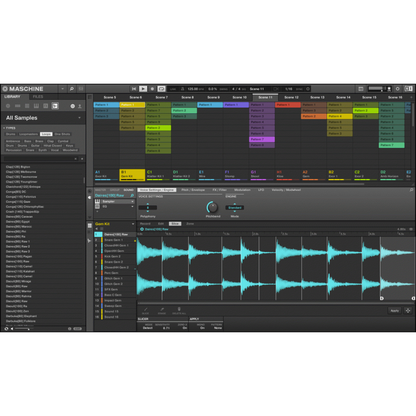Click bright purple Pattern 7 under Scene 11
The width and height of the screenshot is (416, 416).
(262, 139)
